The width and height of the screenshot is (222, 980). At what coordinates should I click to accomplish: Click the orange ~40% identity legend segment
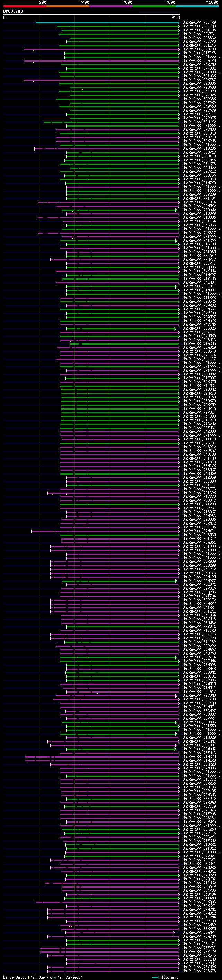[x=68, y=6]
